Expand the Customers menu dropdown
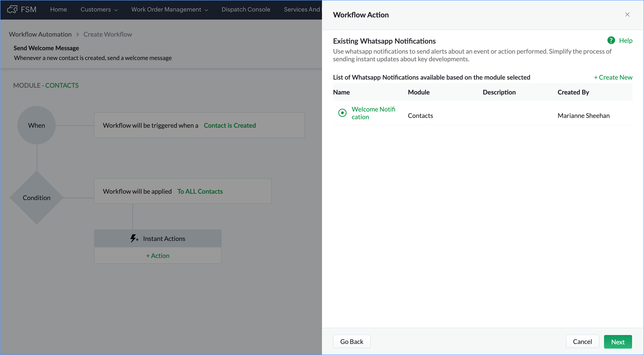Screen dimensions: 644x355 pyautogui.click(x=99, y=10)
